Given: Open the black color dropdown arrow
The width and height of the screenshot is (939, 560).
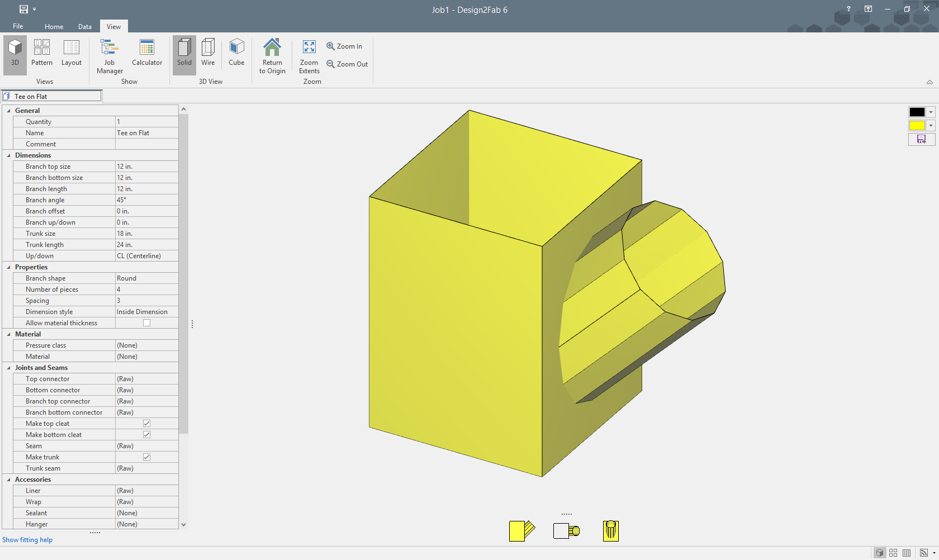Looking at the screenshot, I should (x=931, y=112).
